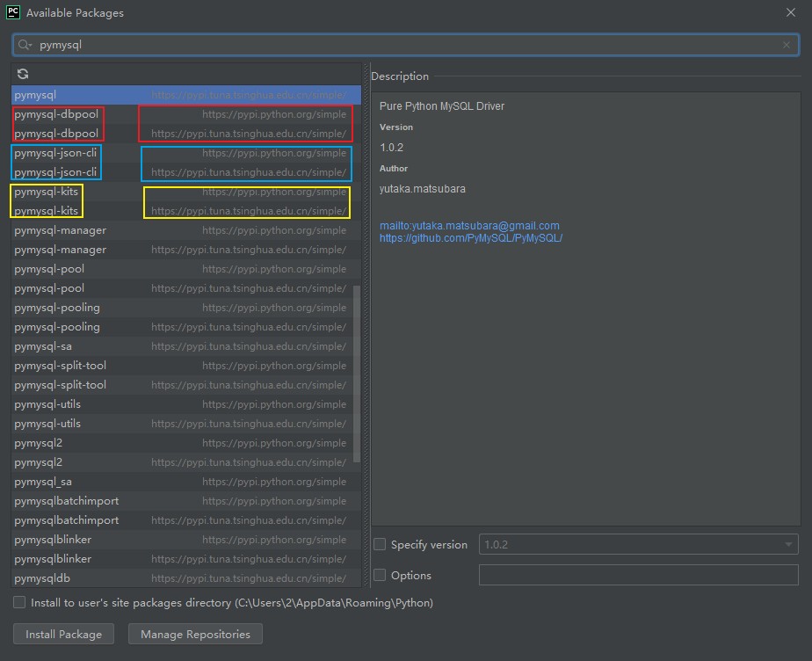Select the pymysql package row

[186, 95]
